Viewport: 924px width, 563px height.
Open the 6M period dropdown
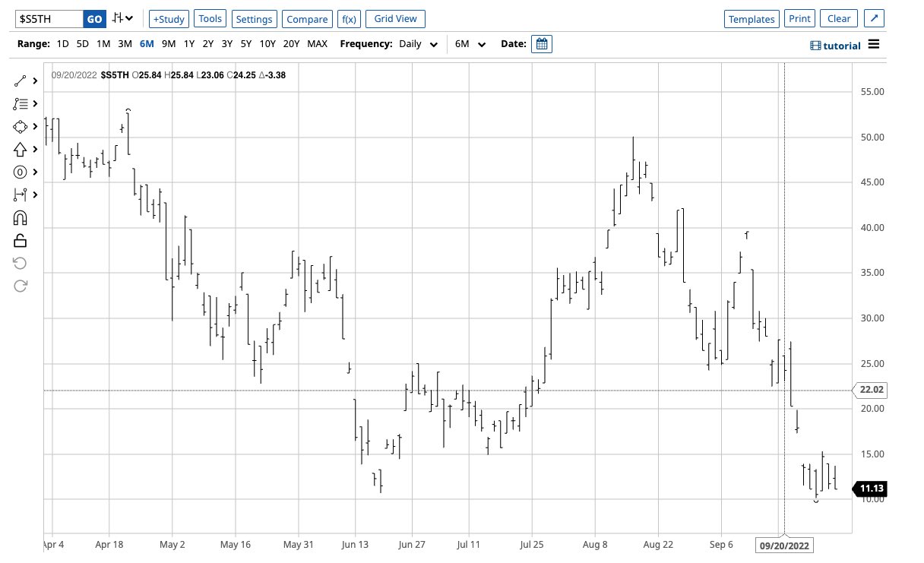[x=470, y=44]
